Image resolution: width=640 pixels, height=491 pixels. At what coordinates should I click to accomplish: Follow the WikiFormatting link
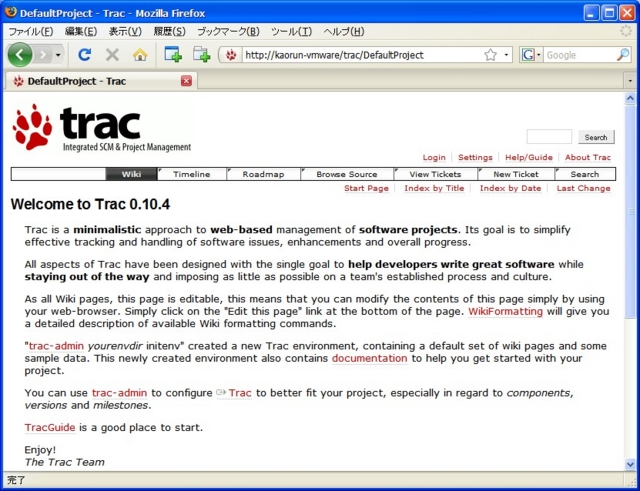(505, 311)
